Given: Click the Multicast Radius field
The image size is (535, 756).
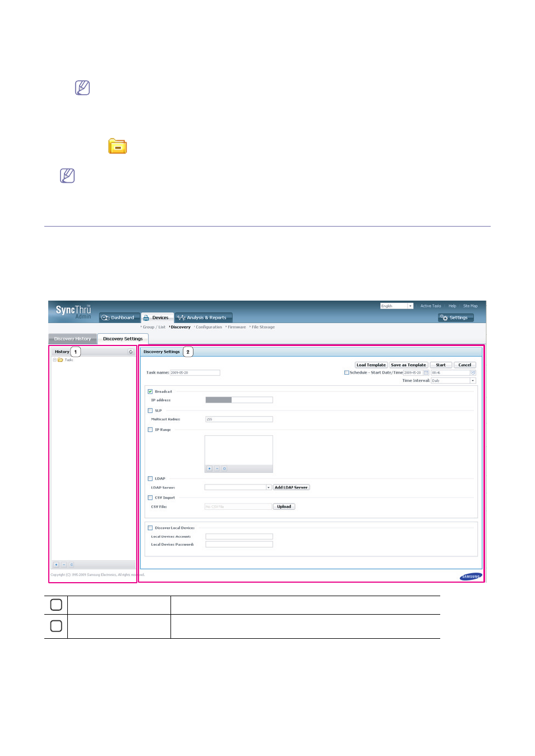Looking at the screenshot, I should click(239, 419).
